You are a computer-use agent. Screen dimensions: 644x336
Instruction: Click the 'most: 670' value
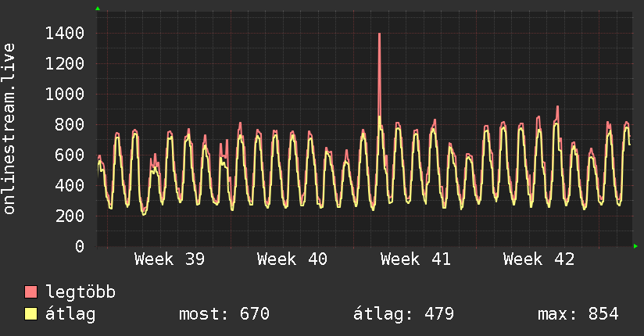tap(224, 314)
